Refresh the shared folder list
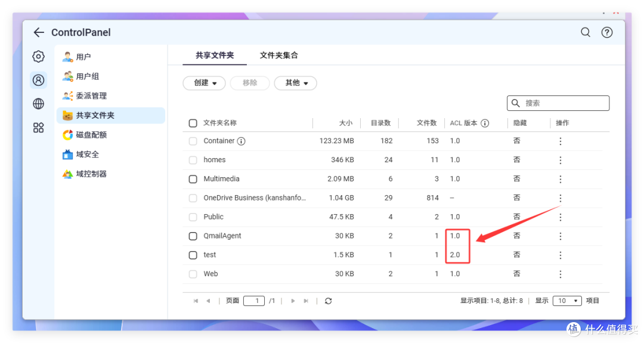 (x=328, y=301)
